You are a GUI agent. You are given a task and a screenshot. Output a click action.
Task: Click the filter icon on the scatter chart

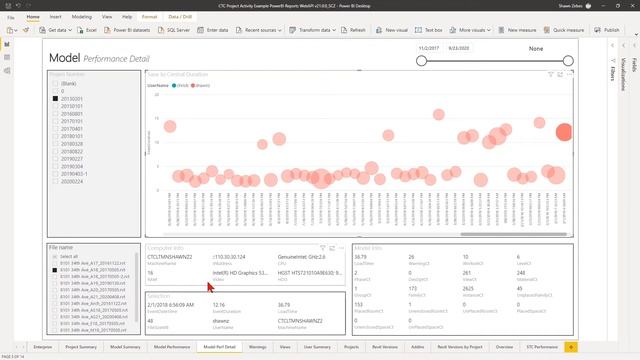pos(551,74)
